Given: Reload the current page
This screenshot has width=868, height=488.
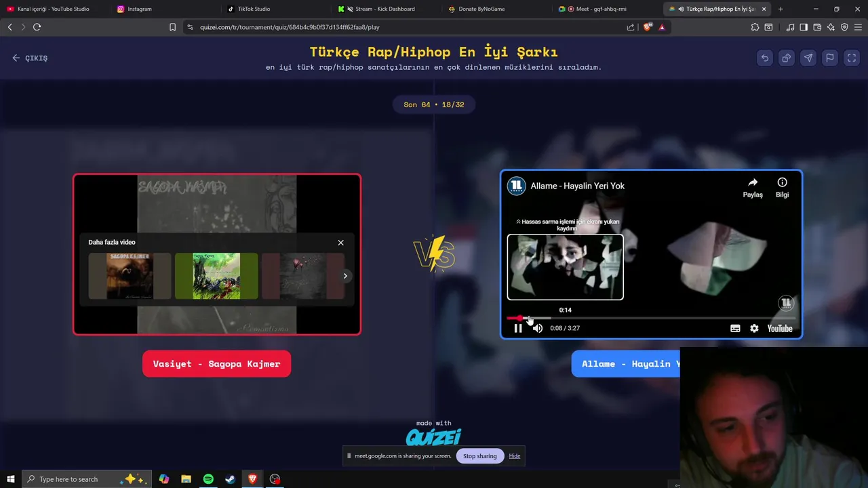Looking at the screenshot, I should click(x=37, y=27).
